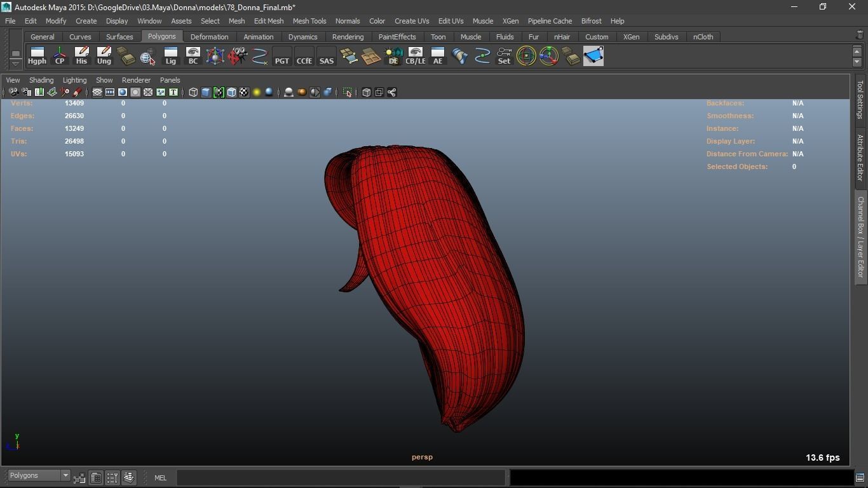This screenshot has width=868, height=488.
Task: Click the CB/LE shelf icon
Action: (x=415, y=56)
